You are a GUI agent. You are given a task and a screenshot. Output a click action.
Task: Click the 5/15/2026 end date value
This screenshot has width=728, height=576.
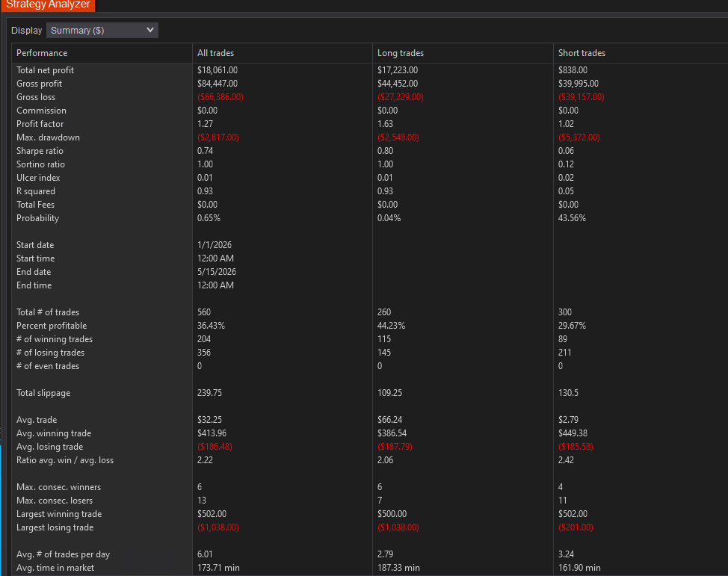pos(216,272)
